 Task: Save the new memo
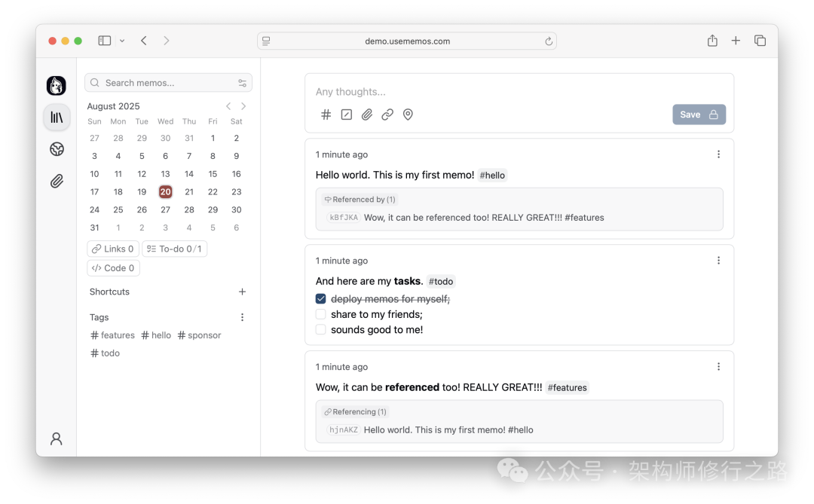coord(699,115)
